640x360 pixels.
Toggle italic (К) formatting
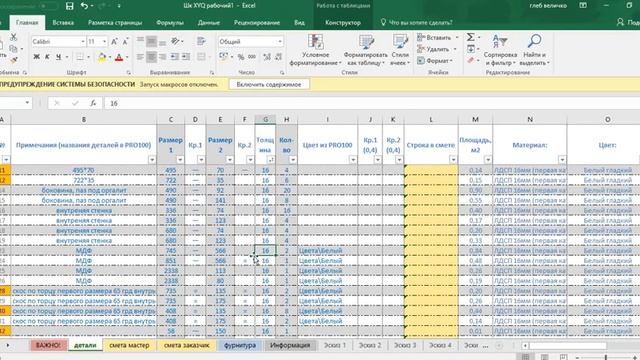click(47, 57)
